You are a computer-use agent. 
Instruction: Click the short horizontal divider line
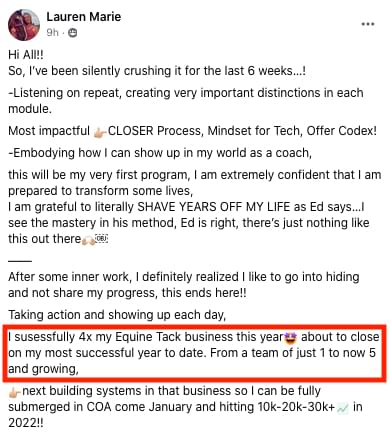pos(20,261)
